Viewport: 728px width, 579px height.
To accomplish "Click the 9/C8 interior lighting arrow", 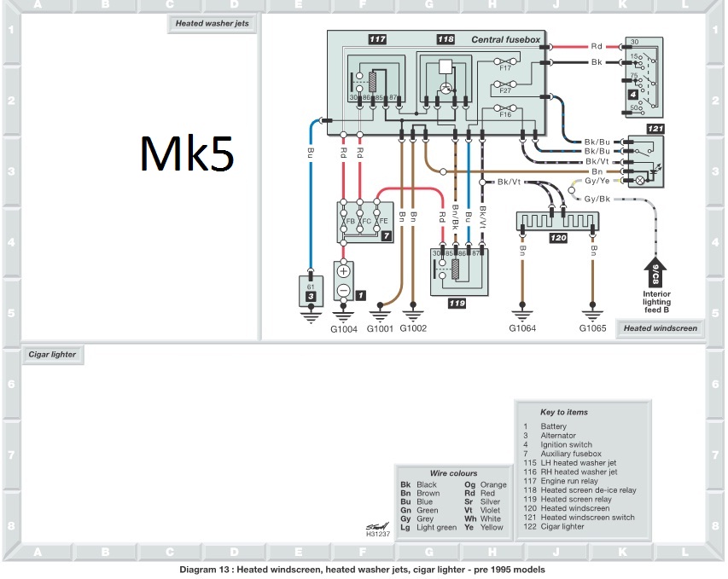I will (656, 273).
